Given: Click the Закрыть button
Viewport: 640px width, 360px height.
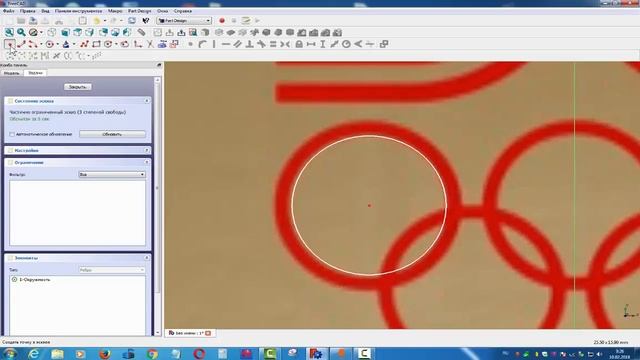Looking at the screenshot, I should (78, 87).
